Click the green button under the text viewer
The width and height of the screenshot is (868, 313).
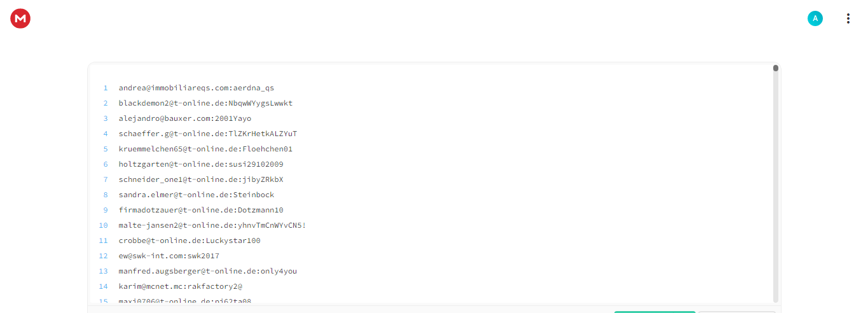(x=654, y=312)
